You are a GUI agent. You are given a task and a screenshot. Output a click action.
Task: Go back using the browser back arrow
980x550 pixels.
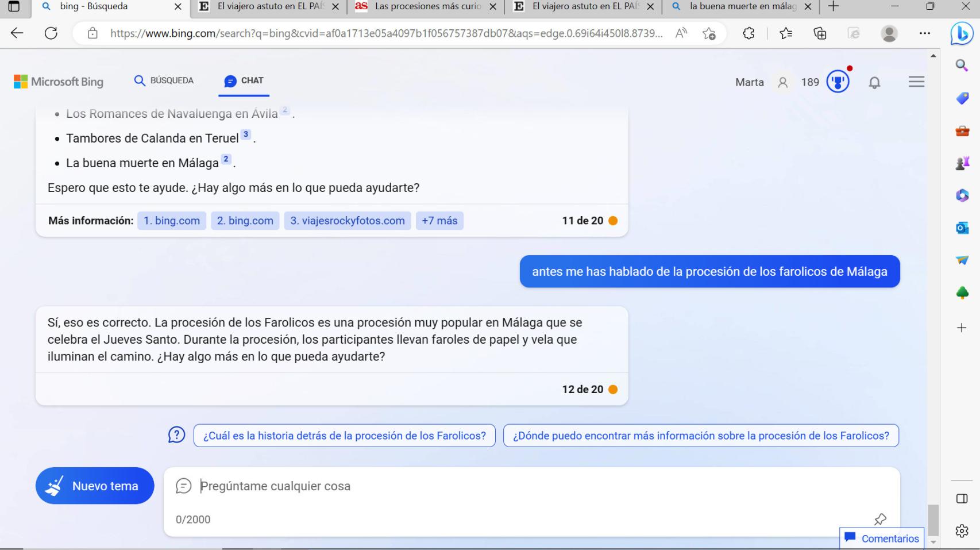point(17,33)
